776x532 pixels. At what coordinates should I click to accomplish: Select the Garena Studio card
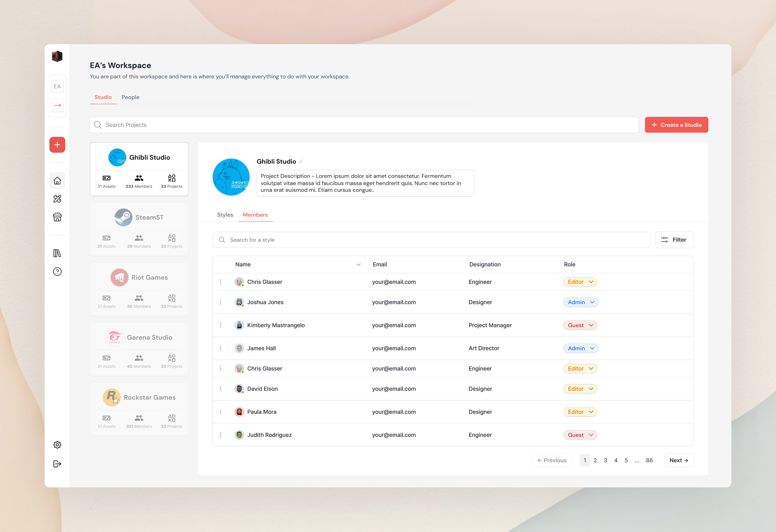pyautogui.click(x=139, y=349)
